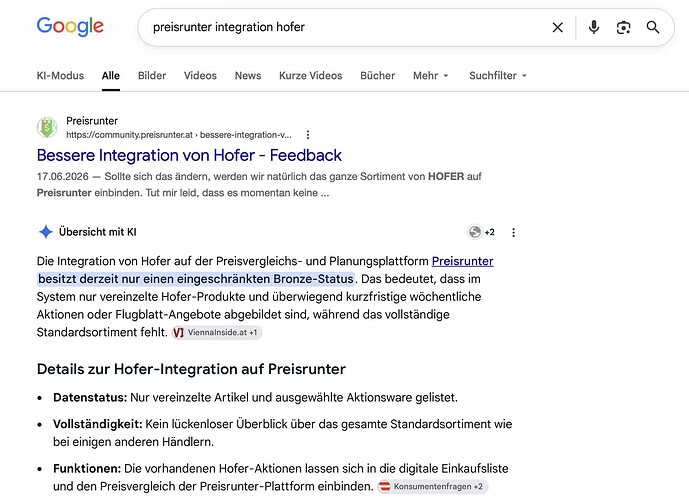The width and height of the screenshot is (689, 500).
Task: Switch to News tab
Action: 248,76
